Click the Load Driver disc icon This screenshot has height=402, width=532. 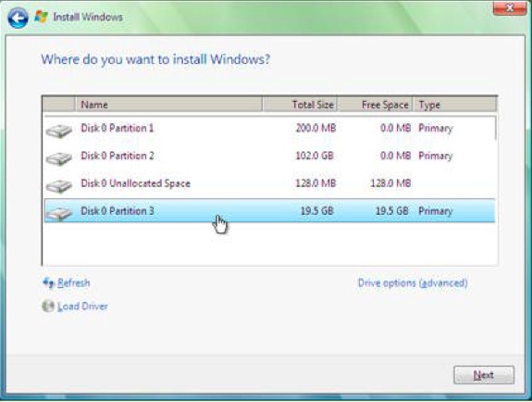click(x=48, y=307)
